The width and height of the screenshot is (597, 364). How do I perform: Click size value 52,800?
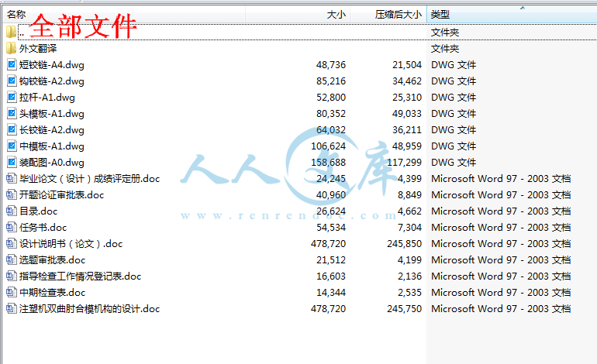coord(331,98)
